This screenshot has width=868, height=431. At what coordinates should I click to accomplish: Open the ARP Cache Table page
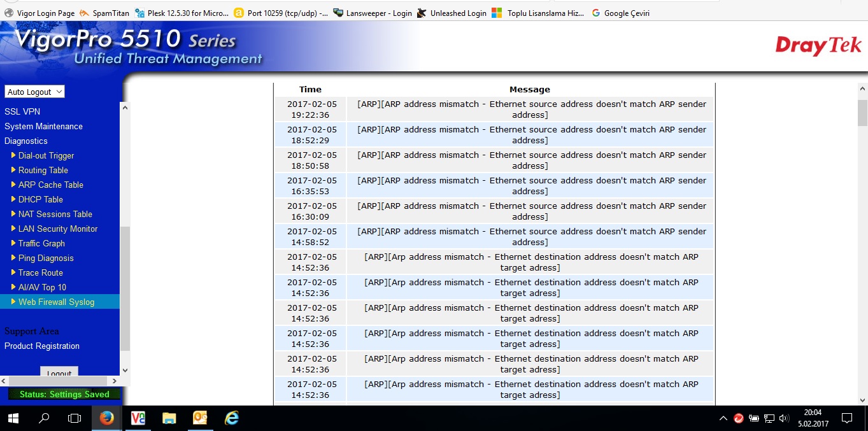[x=50, y=185]
